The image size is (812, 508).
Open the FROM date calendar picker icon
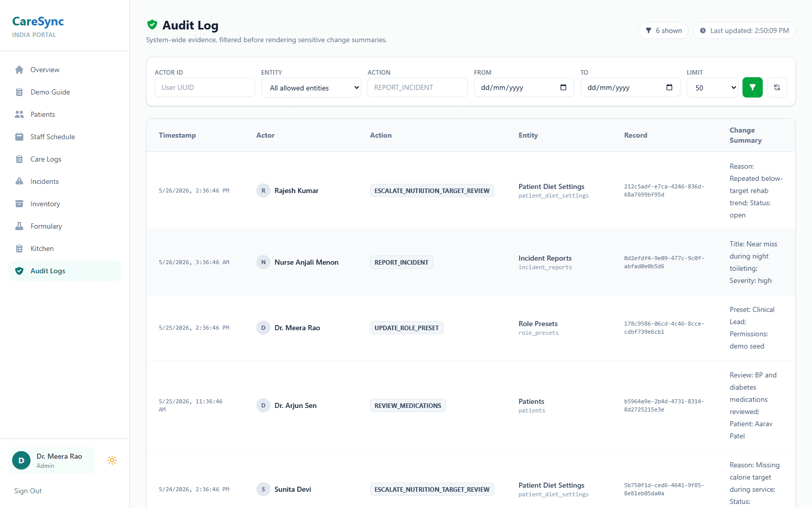click(563, 87)
